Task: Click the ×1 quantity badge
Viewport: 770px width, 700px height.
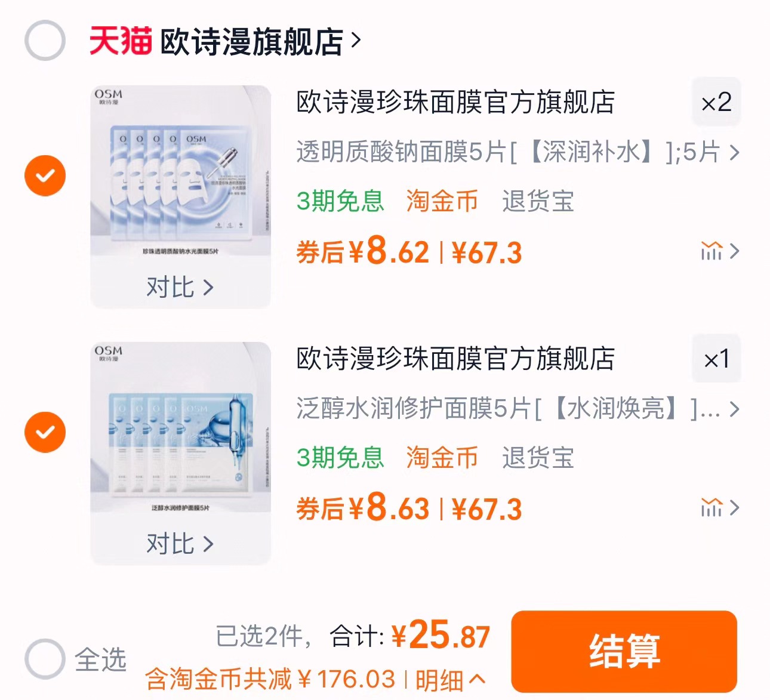Action: pos(716,359)
